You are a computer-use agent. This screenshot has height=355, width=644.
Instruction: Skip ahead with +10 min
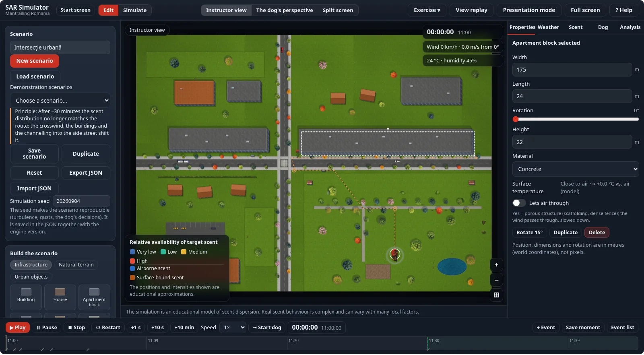click(x=184, y=328)
